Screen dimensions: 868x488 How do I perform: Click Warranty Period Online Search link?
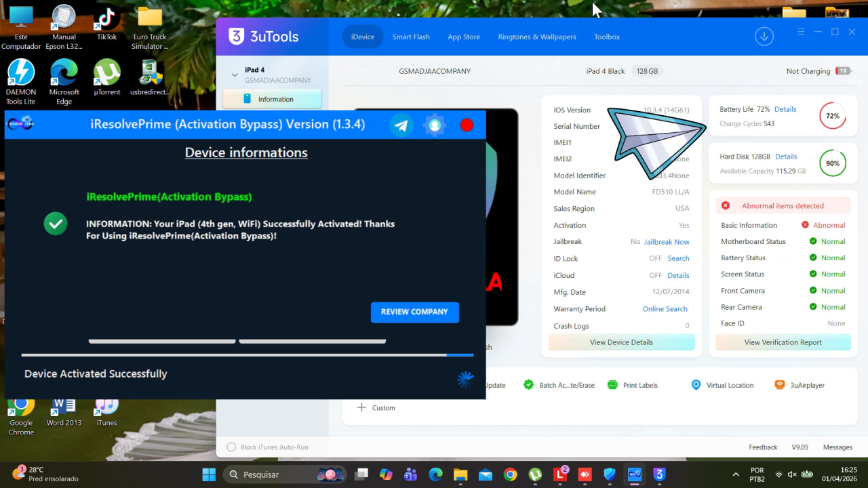click(x=665, y=308)
